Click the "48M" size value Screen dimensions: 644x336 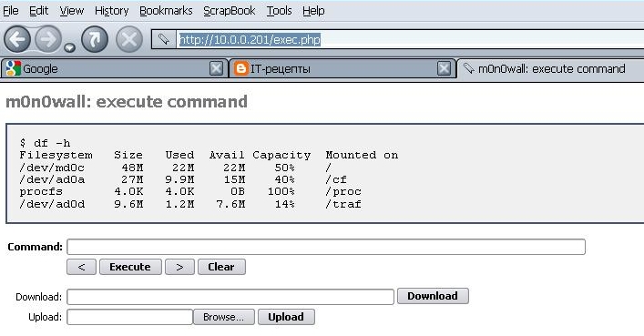(x=132, y=168)
